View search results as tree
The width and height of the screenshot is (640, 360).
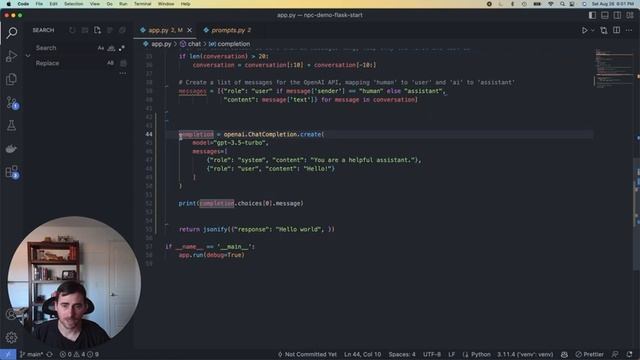point(110,30)
